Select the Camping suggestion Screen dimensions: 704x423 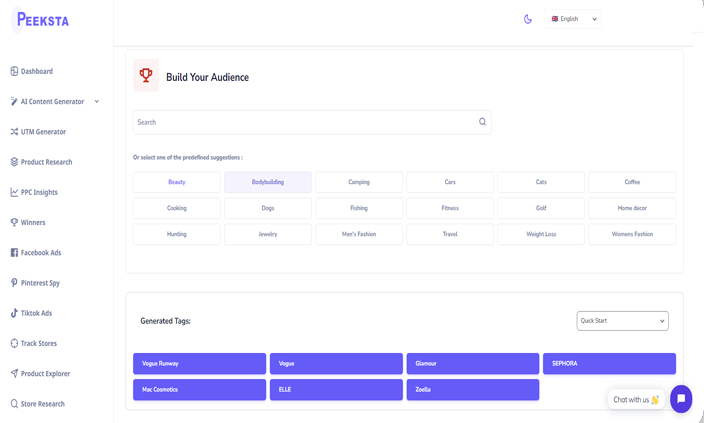359,182
